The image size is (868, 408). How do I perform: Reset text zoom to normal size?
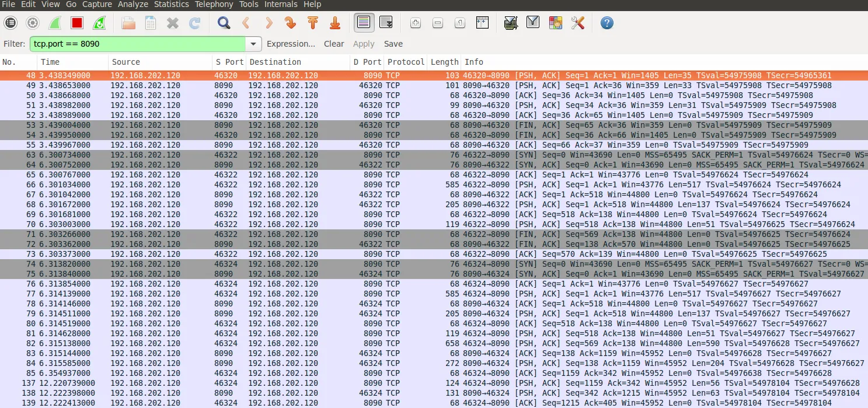coord(460,23)
